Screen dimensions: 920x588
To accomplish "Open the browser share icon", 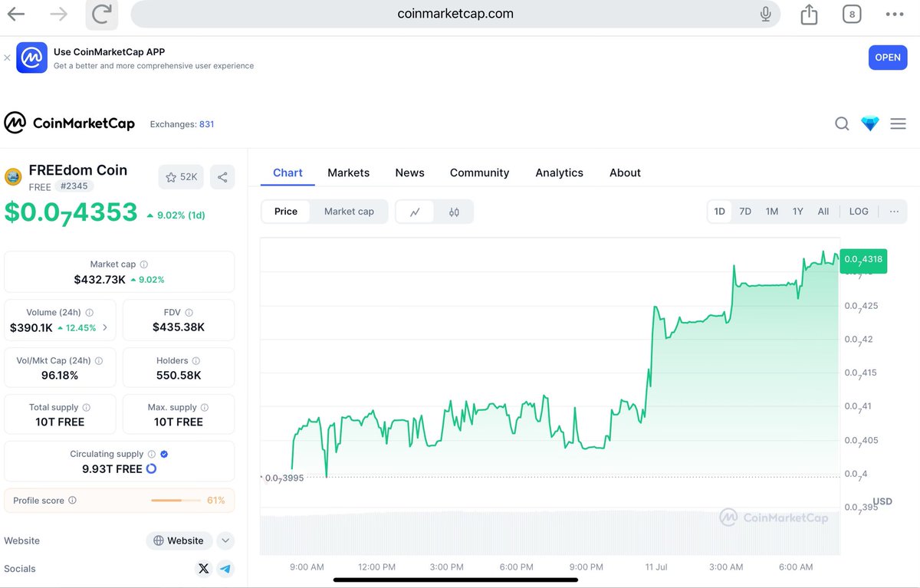I will (x=809, y=14).
